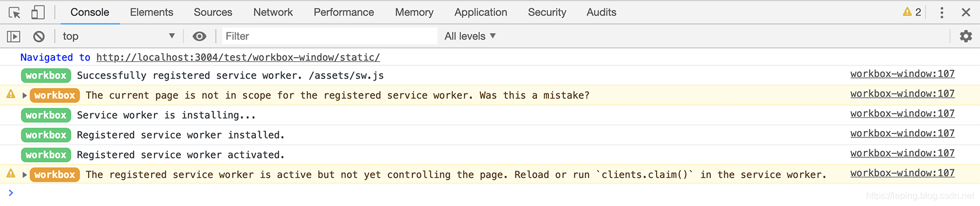
Task: Click warning icon on the scope mistake message
Action: 11,94
